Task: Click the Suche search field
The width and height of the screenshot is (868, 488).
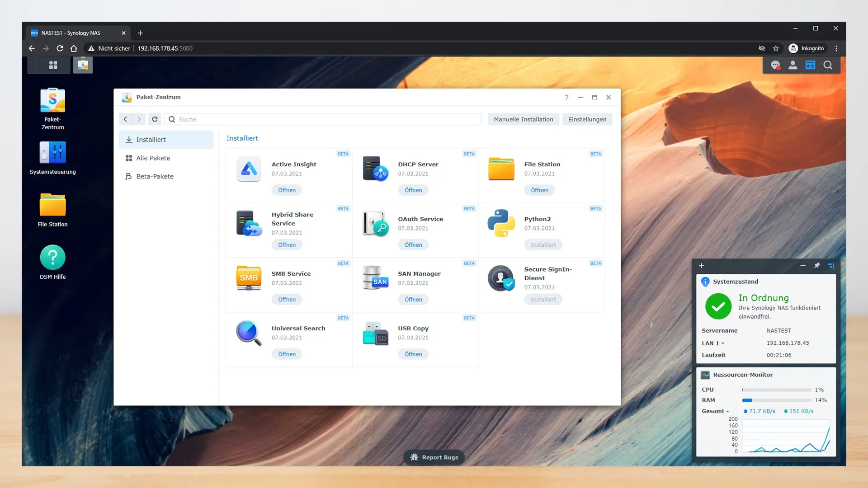Action: tap(323, 119)
